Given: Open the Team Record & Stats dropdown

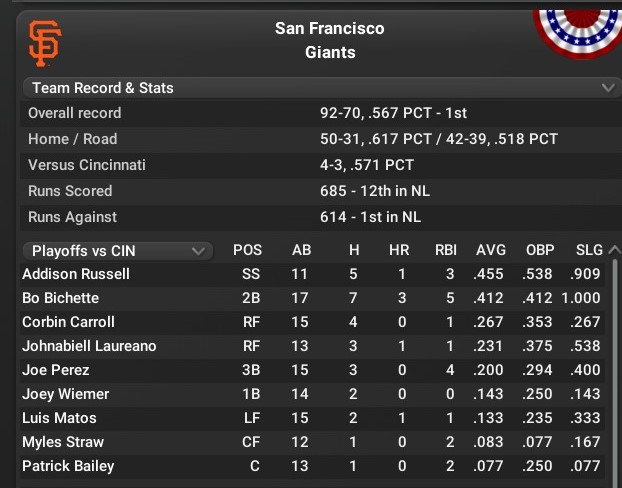Looking at the screenshot, I should (320, 88).
